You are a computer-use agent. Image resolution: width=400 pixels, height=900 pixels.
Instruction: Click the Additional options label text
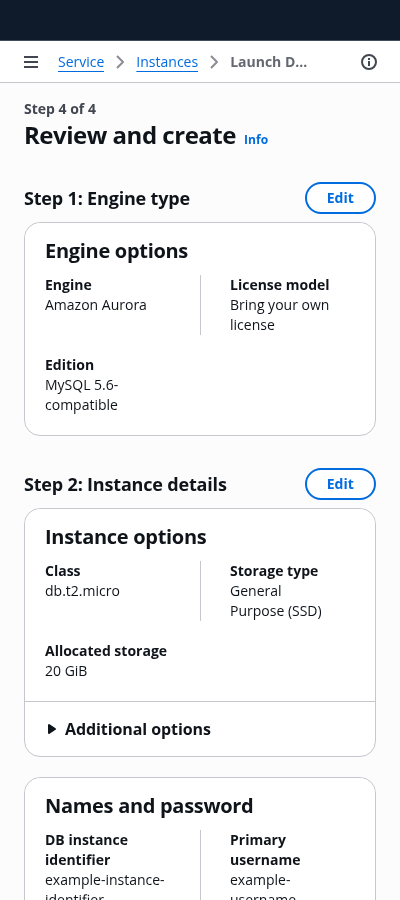coord(138,729)
